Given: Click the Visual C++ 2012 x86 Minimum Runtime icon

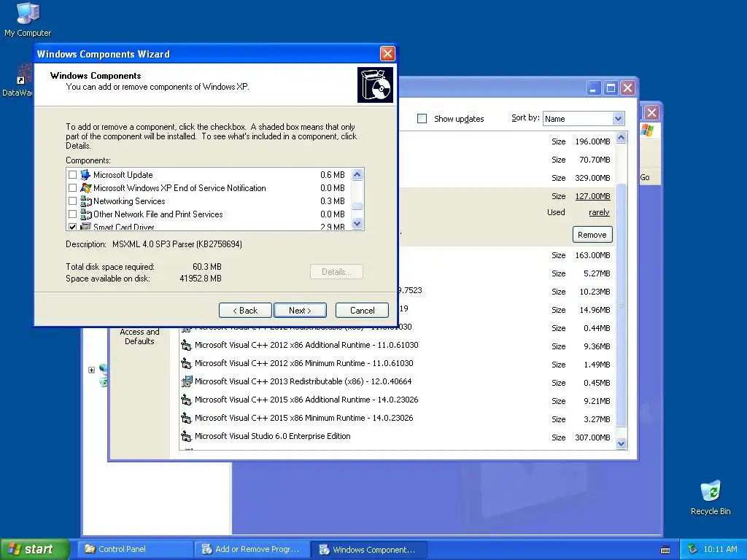Looking at the screenshot, I should coord(186,363).
